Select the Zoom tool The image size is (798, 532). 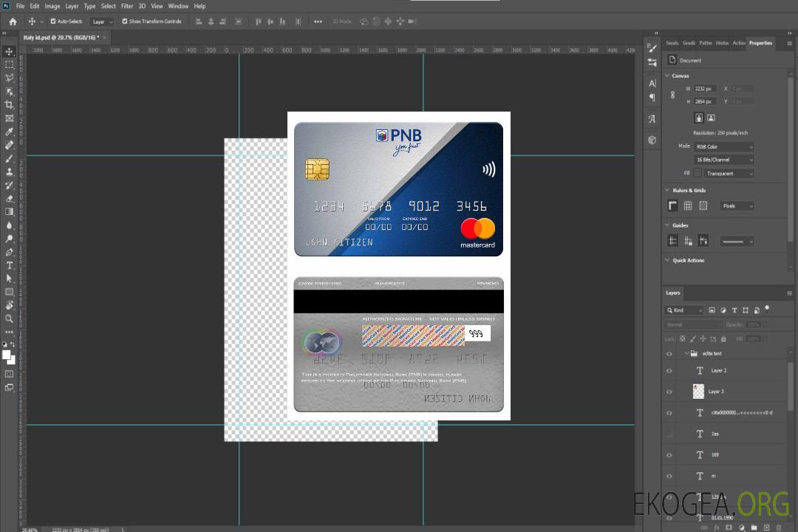coord(9,318)
